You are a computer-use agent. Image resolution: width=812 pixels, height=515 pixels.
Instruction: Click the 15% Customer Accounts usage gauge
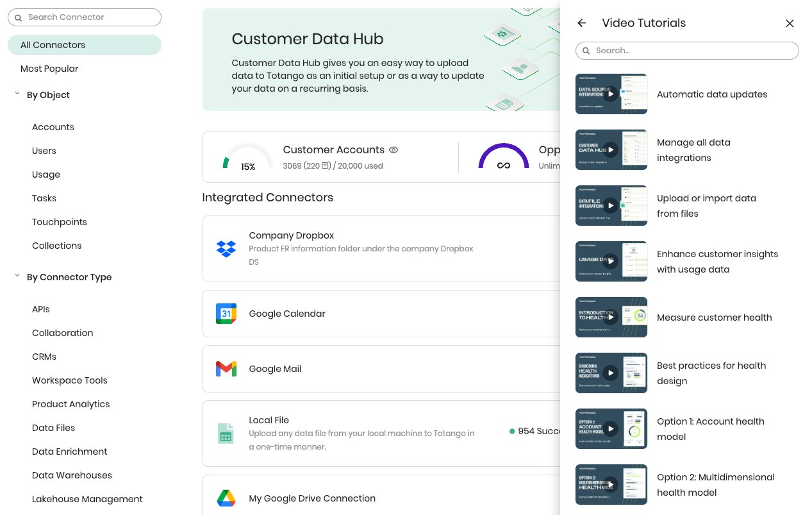click(247, 157)
